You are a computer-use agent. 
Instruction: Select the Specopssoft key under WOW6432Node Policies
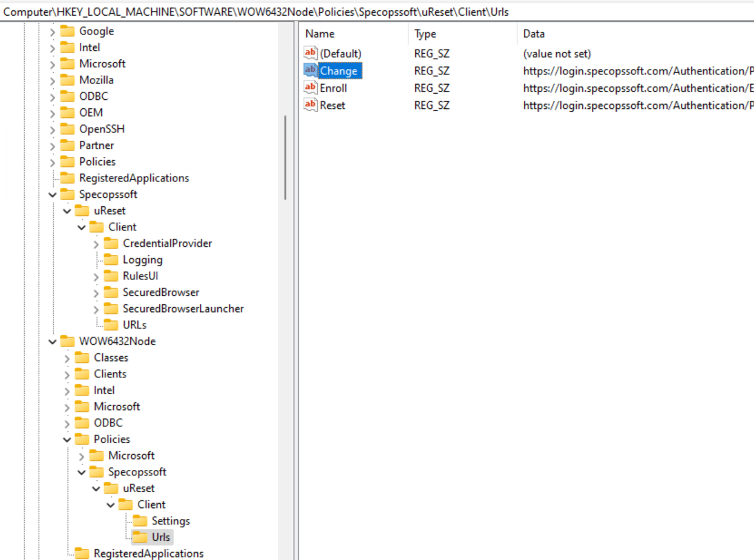[x=137, y=472]
